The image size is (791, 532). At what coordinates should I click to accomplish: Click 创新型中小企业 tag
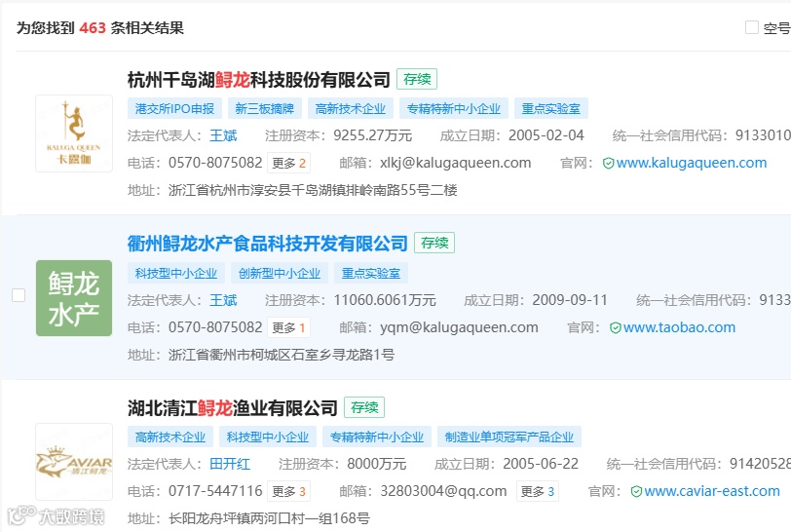(x=280, y=273)
